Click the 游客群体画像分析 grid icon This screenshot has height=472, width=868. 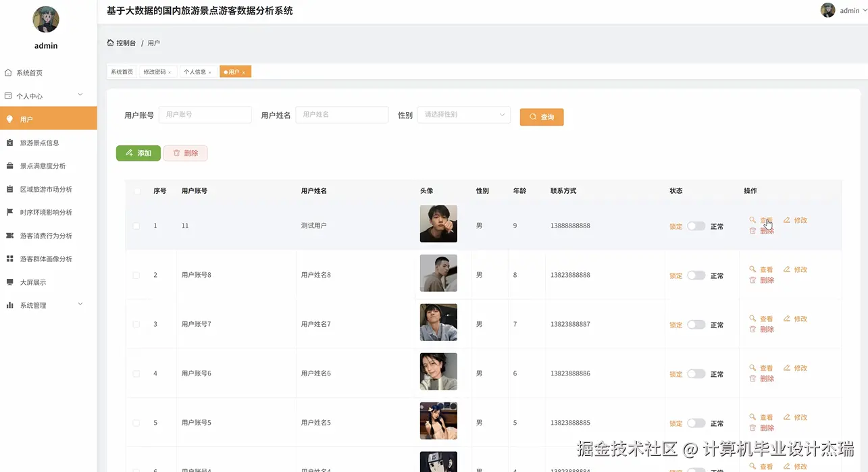coord(9,259)
